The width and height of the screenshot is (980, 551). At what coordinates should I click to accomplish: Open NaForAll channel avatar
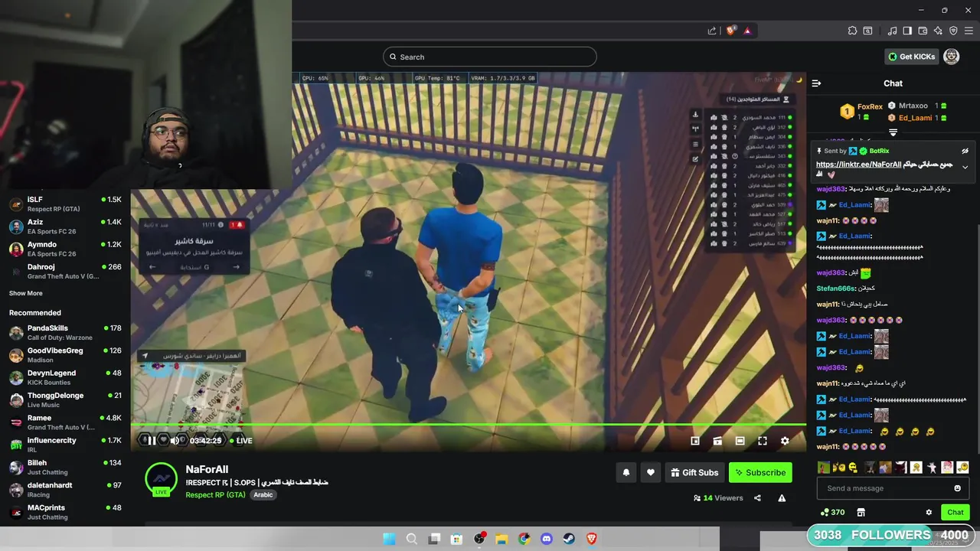pyautogui.click(x=161, y=478)
